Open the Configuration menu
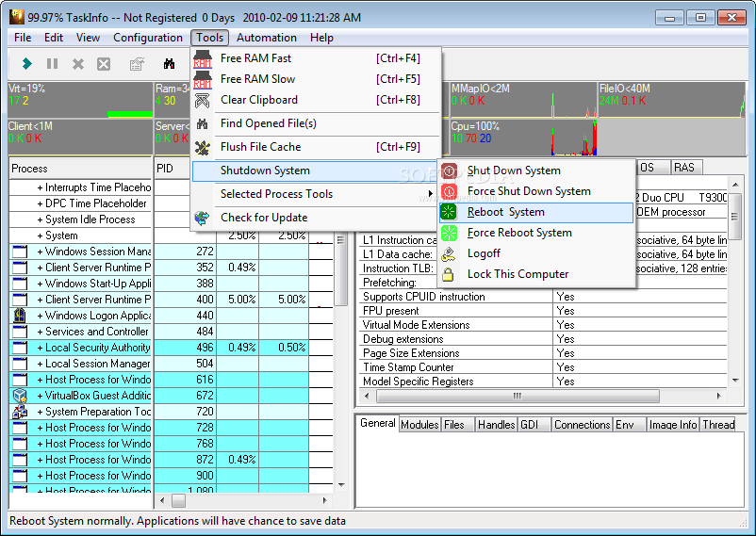Screen dimensions: 756x536 click(148, 38)
